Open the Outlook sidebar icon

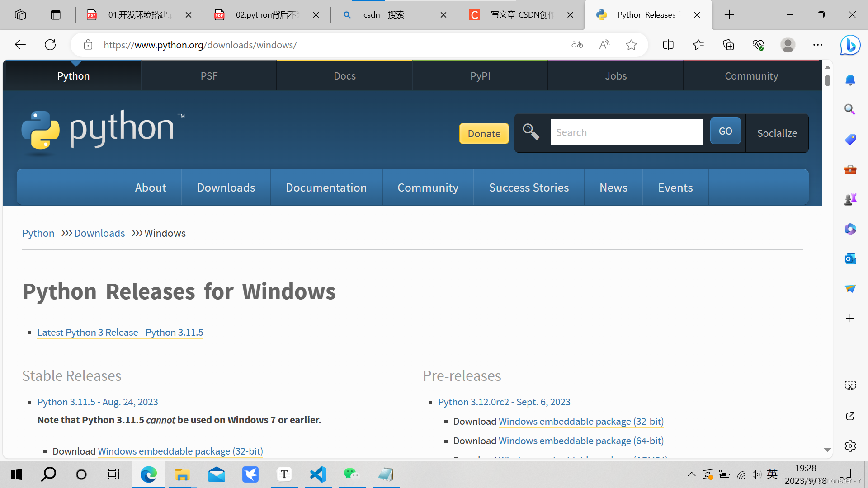click(x=850, y=259)
